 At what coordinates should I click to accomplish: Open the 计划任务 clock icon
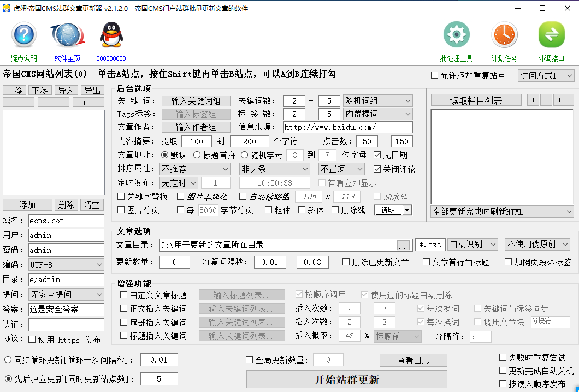pos(504,35)
